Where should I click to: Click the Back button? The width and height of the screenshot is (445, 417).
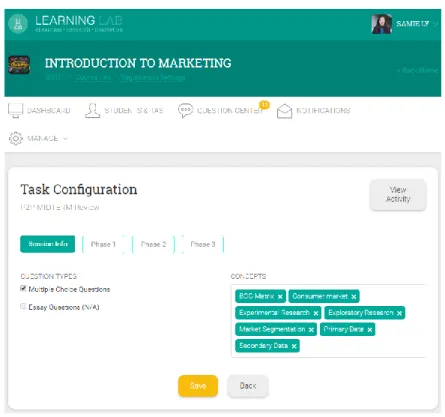point(248,386)
